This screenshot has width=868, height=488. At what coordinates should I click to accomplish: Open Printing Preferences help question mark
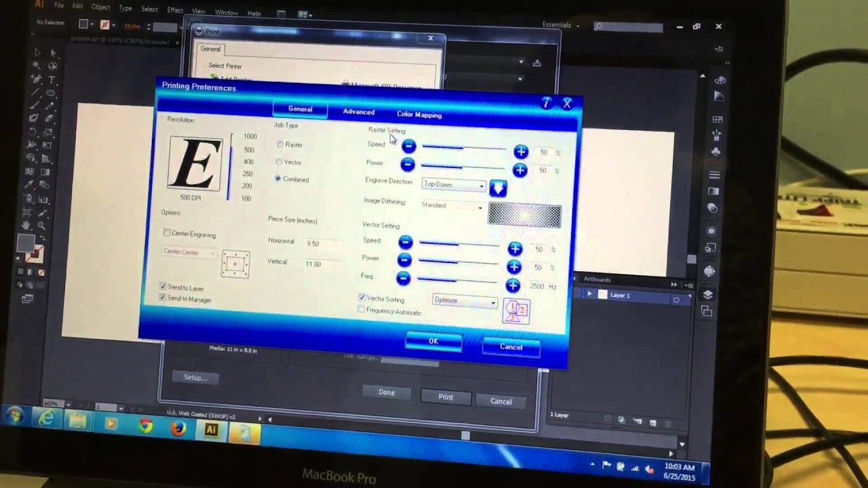point(547,103)
